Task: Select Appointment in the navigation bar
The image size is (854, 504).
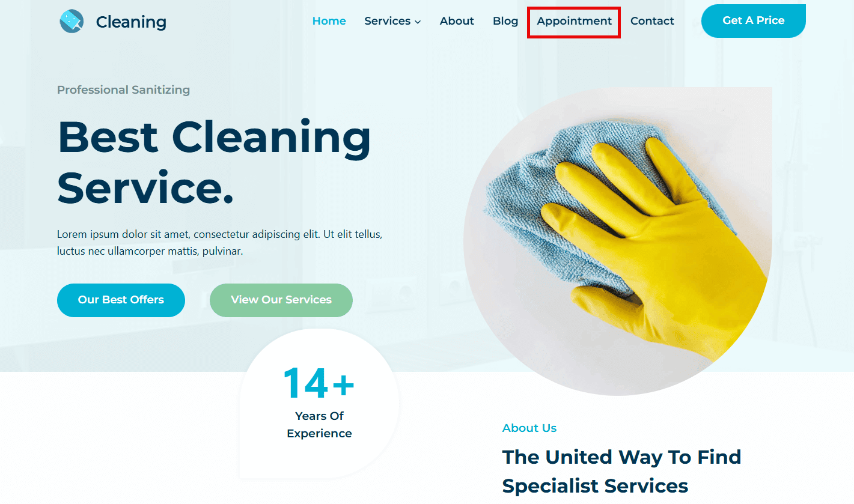Action: click(x=574, y=22)
